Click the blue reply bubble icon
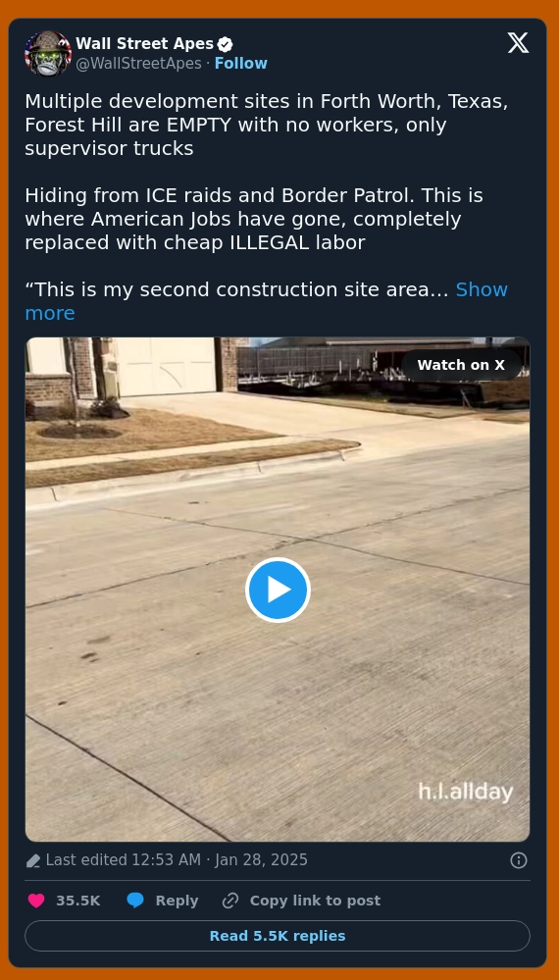The width and height of the screenshot is (559, 980). click(135, 901)
